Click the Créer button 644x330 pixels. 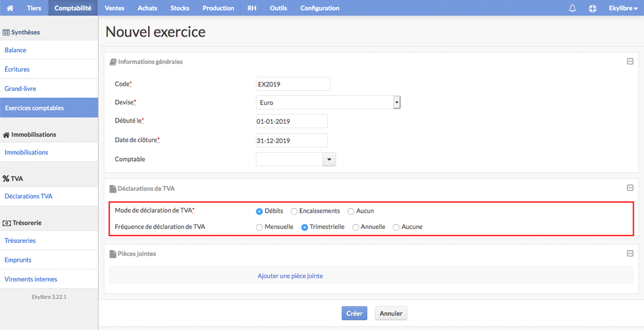(x=354, y=313)
